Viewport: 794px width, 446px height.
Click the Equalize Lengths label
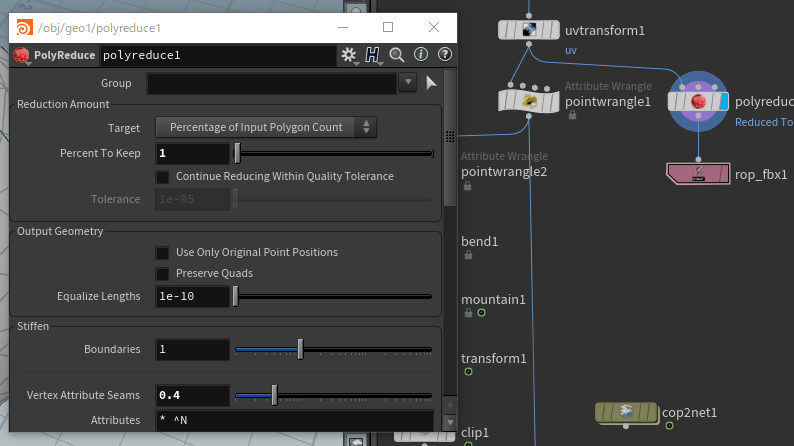point(99,296)
